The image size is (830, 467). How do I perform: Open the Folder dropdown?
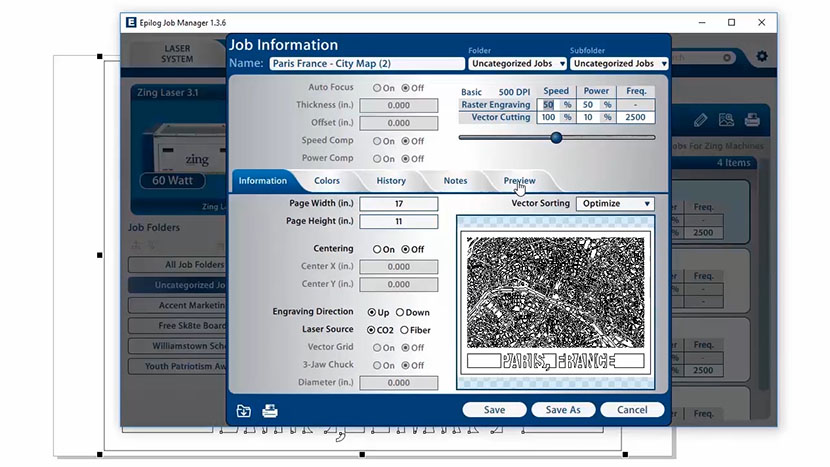click(516, 64)
